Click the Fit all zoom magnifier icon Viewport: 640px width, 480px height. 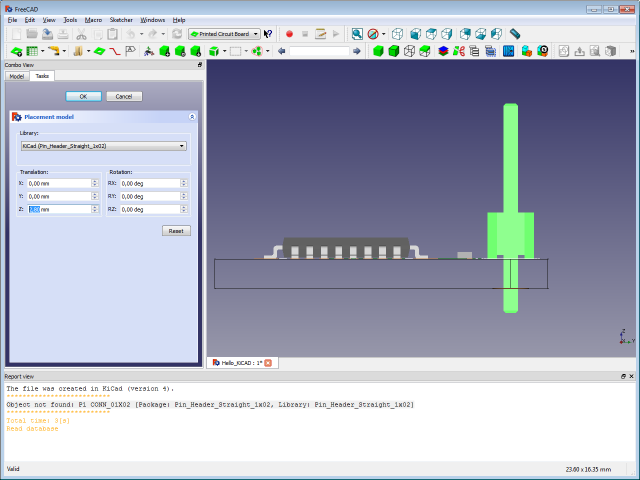tap(357, 34)
